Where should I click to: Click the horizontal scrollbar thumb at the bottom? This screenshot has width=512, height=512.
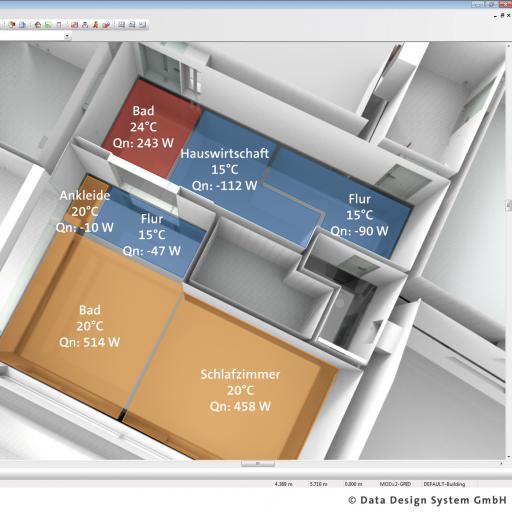click(258, 464)
